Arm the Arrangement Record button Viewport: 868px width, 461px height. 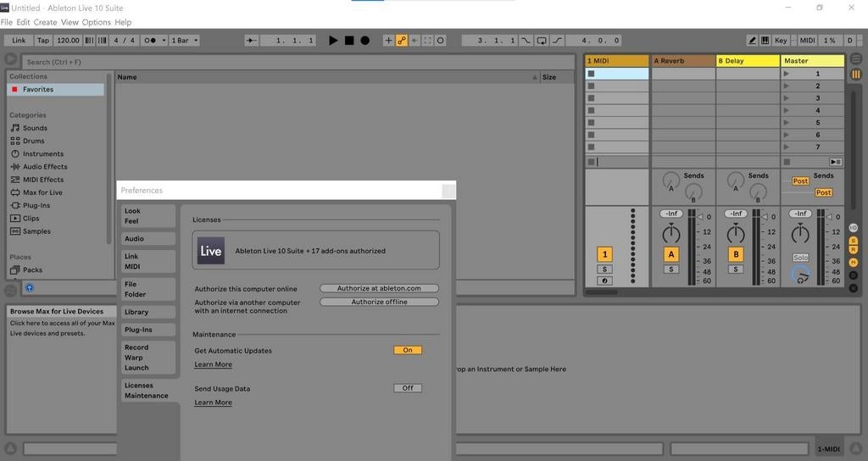(x=364, y=41)
